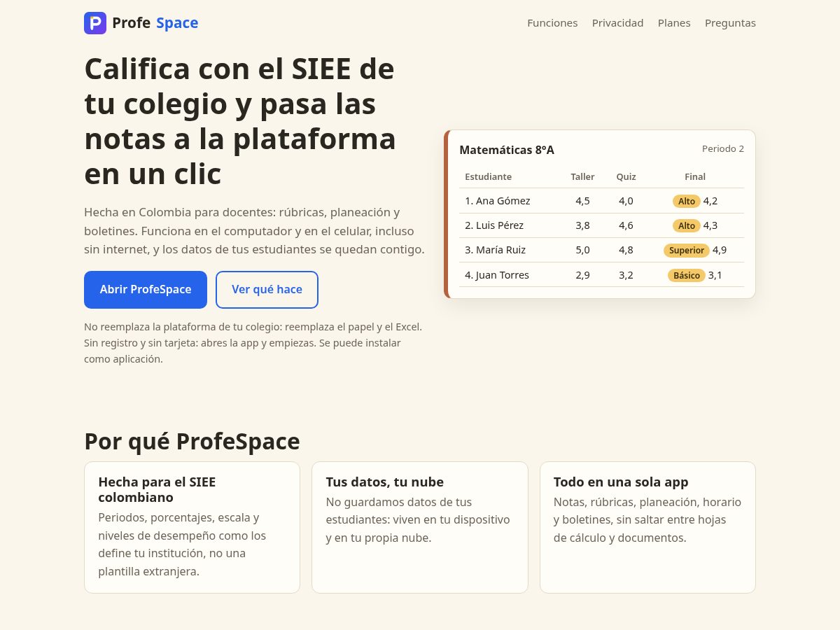Select the row 1. Ana Gómez
The width and height of the screenshot is (840, 630).
tap(601, 201)
